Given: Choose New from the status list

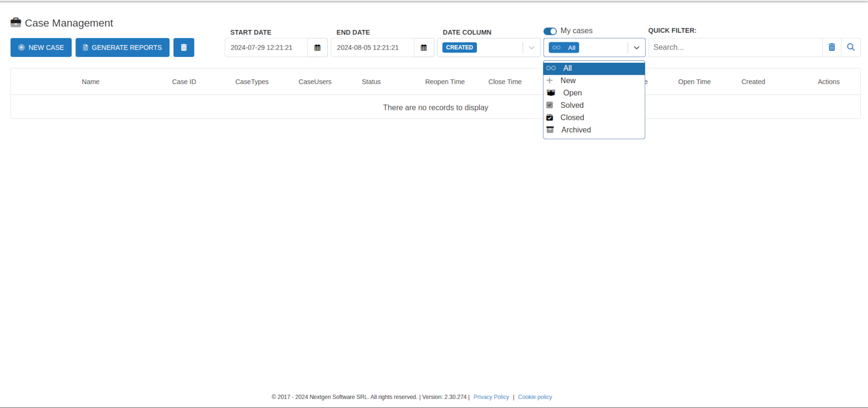Looking at the screenshot, I should (594, 81).
